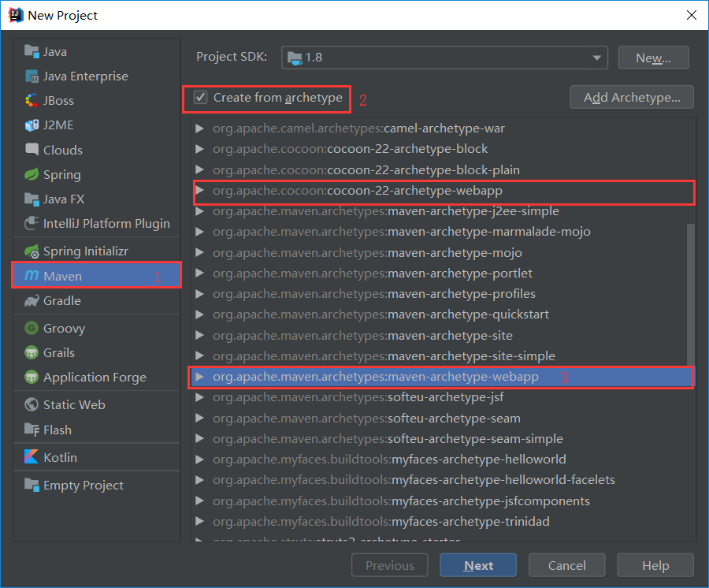Screen dimensions: 709x588
Task: Select the Kotlin project type
Action: click(x=96, y=457)
